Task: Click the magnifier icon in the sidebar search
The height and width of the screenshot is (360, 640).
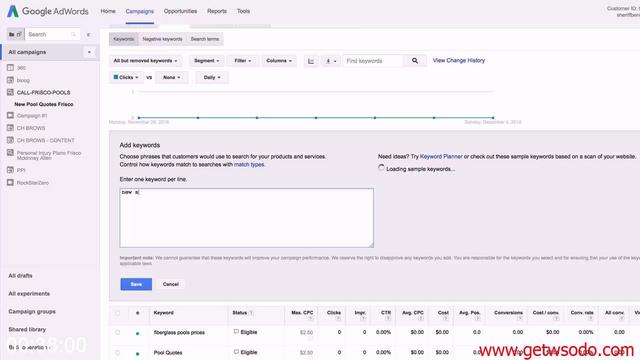Action: pos(73,35)
